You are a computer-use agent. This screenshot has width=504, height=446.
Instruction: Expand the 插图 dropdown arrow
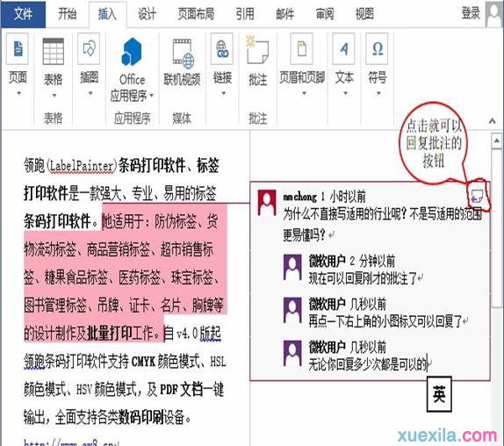tap(90, 94)
